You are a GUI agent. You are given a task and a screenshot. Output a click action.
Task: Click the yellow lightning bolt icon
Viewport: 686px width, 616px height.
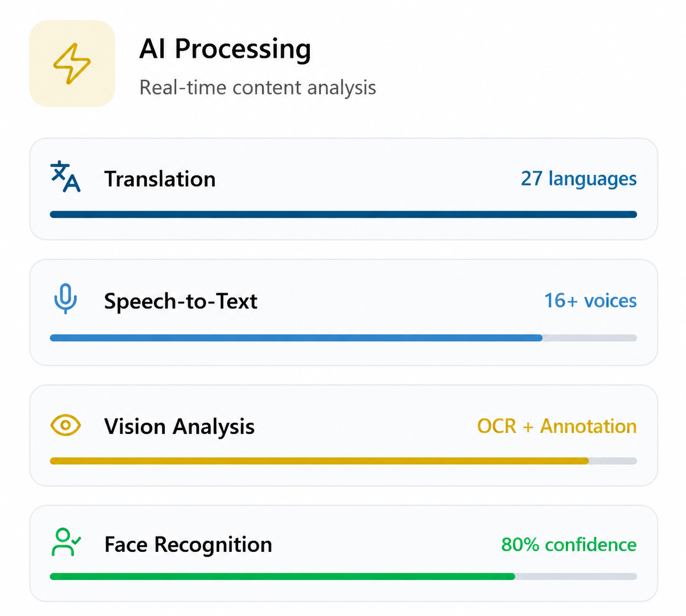[72, 64]
